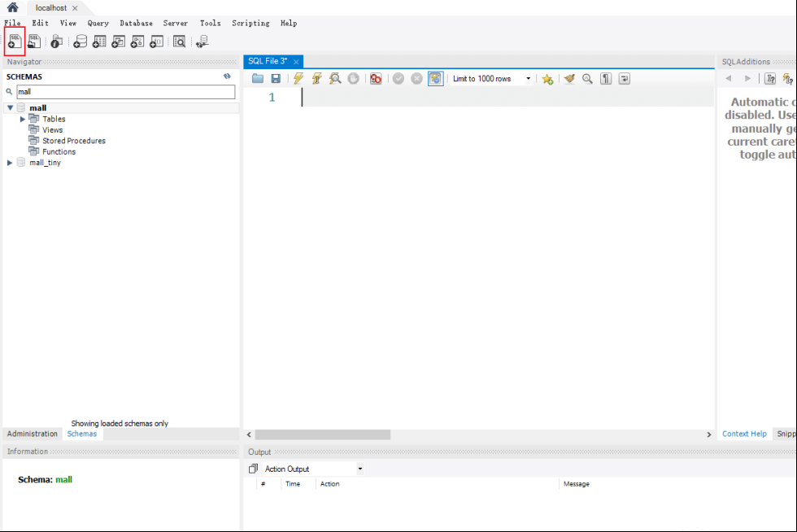Toggle automatic context help
Image resolution: width=797 pixels, height=532 pixels.
pyautogui.click(x=788, y=78)
